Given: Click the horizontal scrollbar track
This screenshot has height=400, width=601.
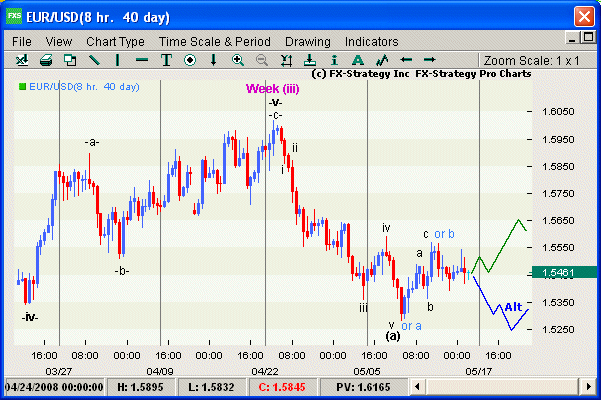Looking at the screenshot, I should pyautogui.click(x=503, y=387).
